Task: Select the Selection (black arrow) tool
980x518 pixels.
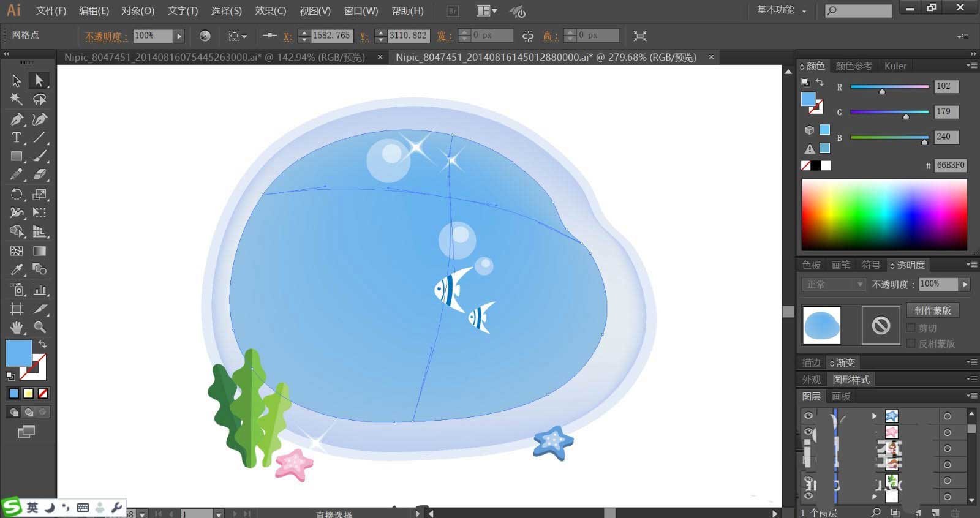Action: click(17, 80)
